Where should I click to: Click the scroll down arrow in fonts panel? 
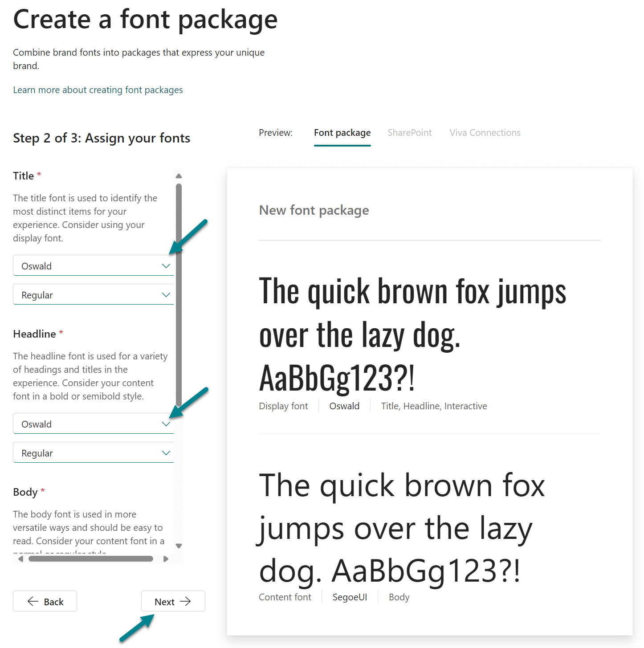tap(179, 546)
